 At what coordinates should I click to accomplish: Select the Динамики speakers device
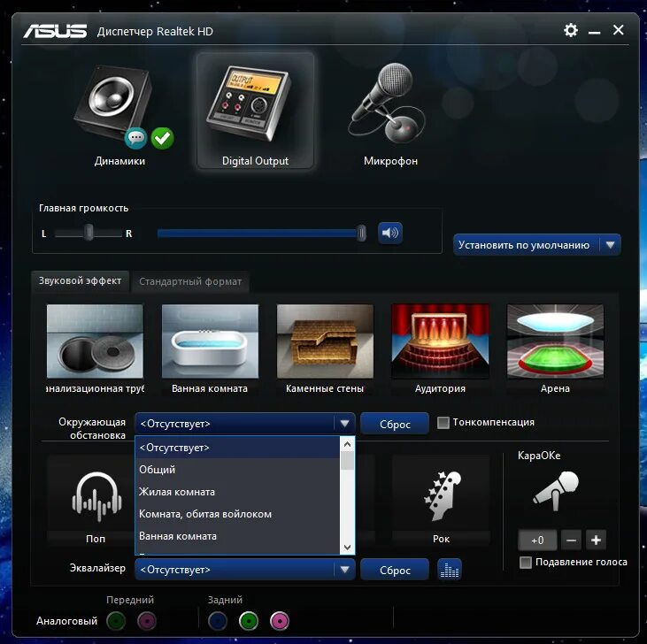pos(119,115)
